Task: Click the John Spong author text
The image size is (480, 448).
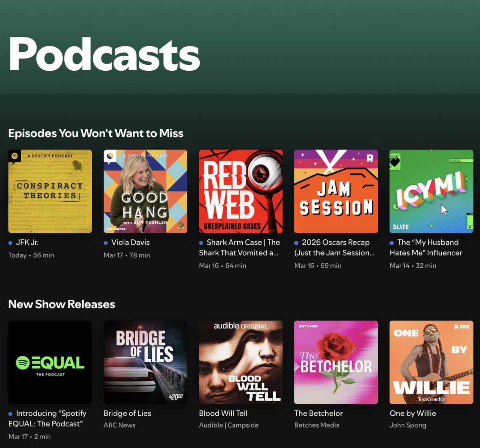Action: pos(408,425)
